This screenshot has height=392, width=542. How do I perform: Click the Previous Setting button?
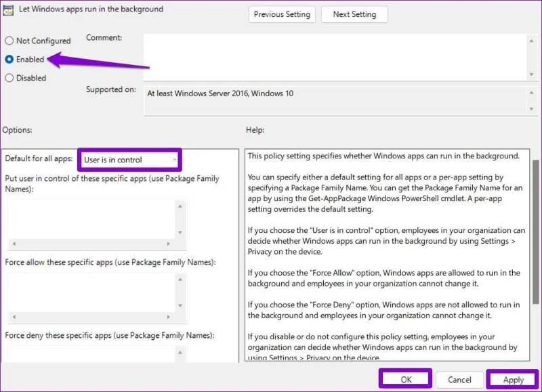[x=282, y=14]
